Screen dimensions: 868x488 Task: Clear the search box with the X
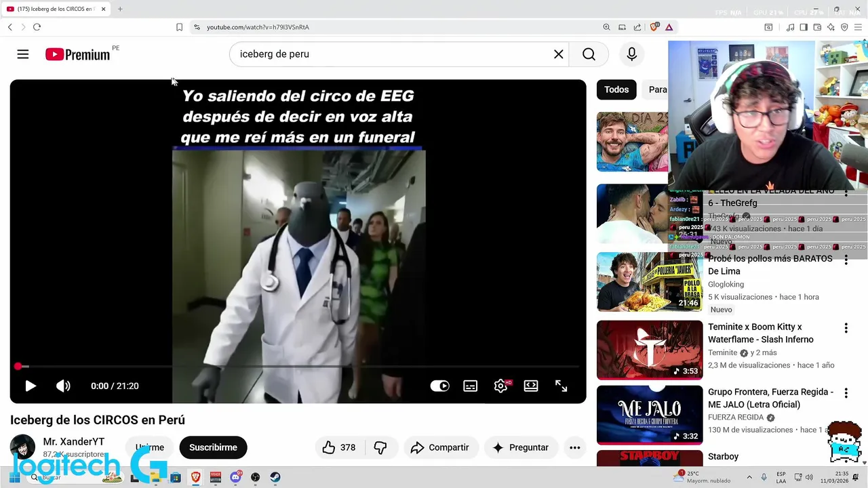tap(559, 54)
